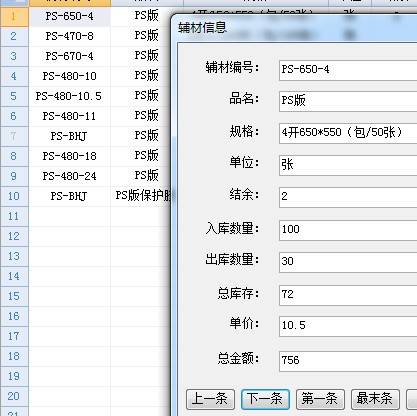
Task: Click the 总金额 field showing 756
Action: [348, 361]
